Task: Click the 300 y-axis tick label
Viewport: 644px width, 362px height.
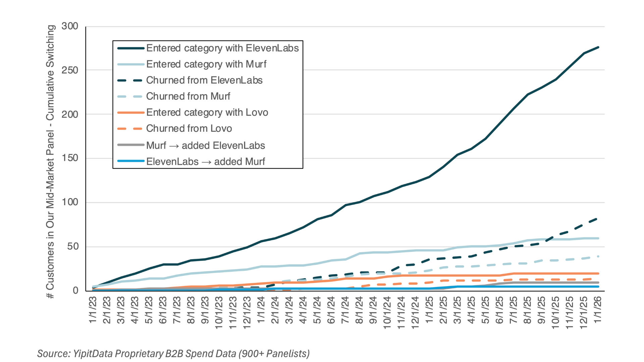Action: pyautogui.click(x=70, y=26)
